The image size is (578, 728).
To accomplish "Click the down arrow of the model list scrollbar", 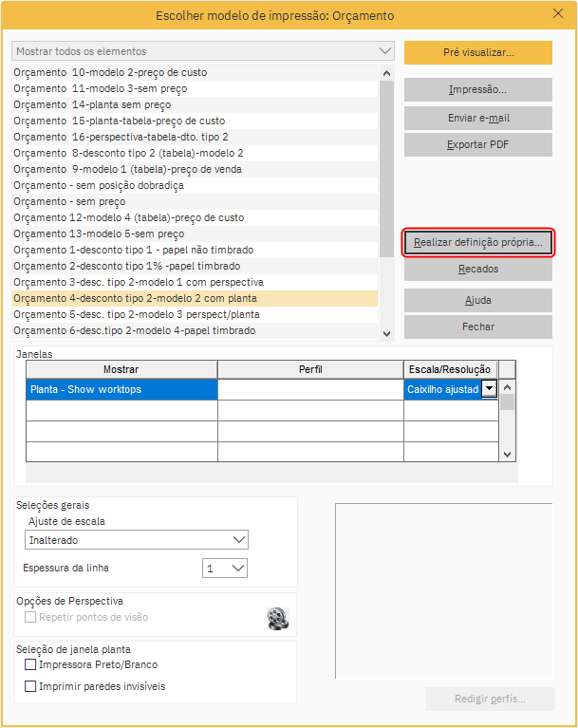I will (x=386, y=334).
